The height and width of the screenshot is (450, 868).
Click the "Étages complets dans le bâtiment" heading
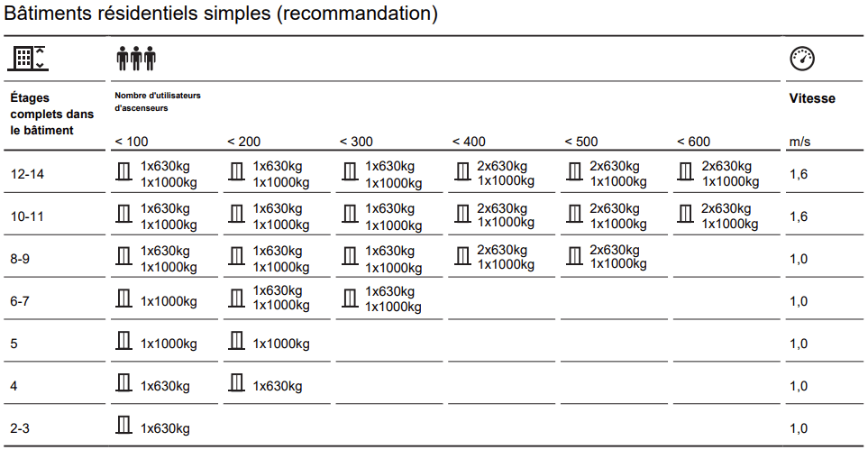(51, 114)
